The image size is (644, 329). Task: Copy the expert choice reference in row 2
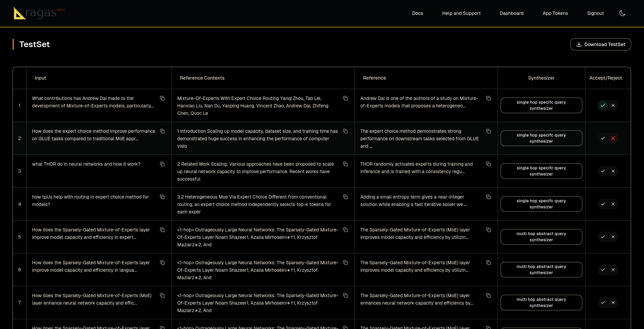[488, 131]
